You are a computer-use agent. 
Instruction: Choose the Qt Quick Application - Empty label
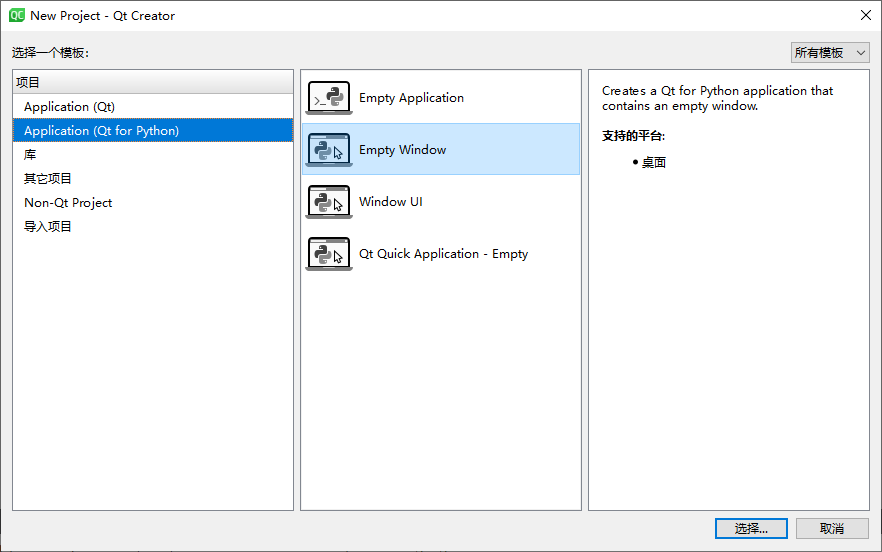[443, 254]
